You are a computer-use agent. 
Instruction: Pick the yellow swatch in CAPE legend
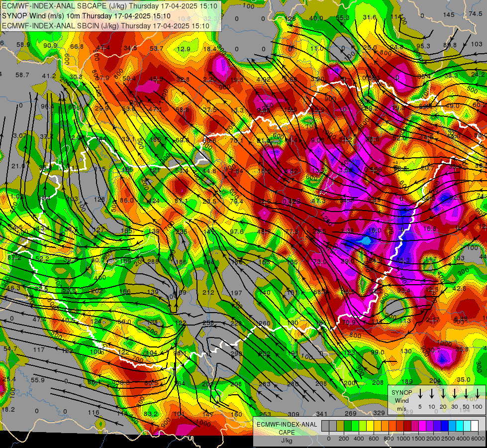[370, 426]
